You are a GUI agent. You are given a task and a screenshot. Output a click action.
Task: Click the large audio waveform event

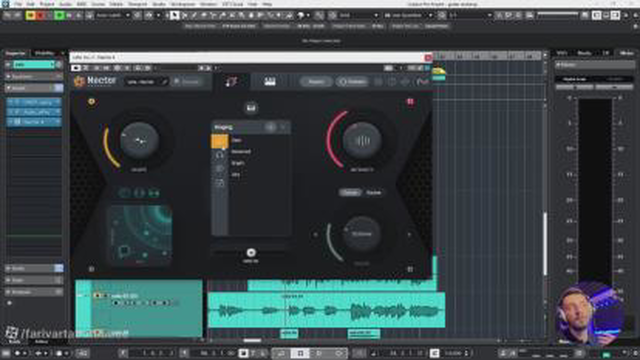[x=327, y=310]
